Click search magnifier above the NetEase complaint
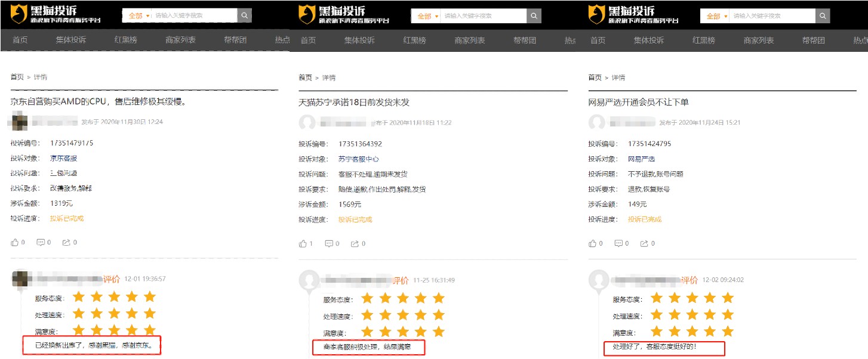Viewport: 868px width, 359px height. pyautogui.click(x=823, y=16)
